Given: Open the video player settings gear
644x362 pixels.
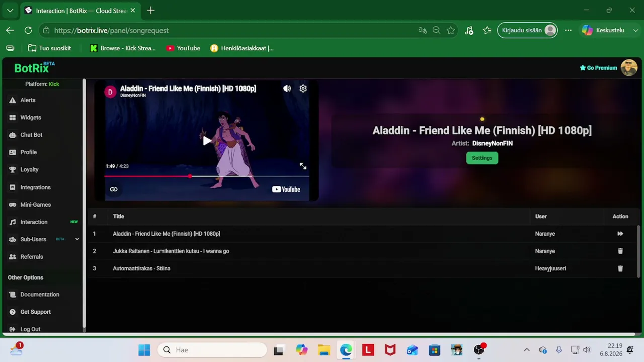Looking at the screenshot, I should (303, 88).
